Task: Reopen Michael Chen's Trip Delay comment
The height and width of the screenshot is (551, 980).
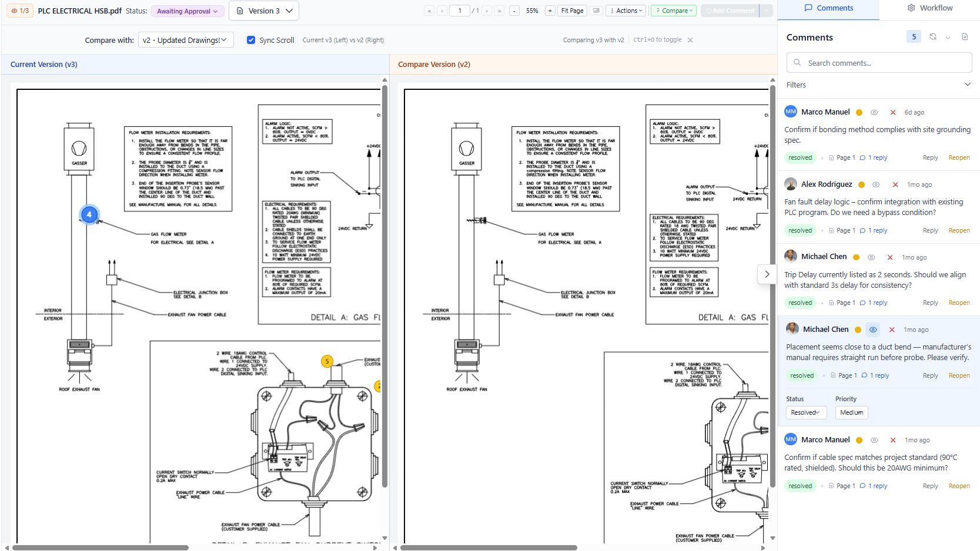Action: pos(959,303)
